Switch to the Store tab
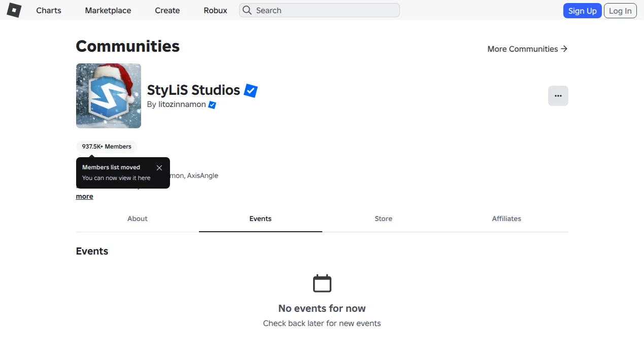This screenshot has width=644, height=361. (x=384, y=219)
